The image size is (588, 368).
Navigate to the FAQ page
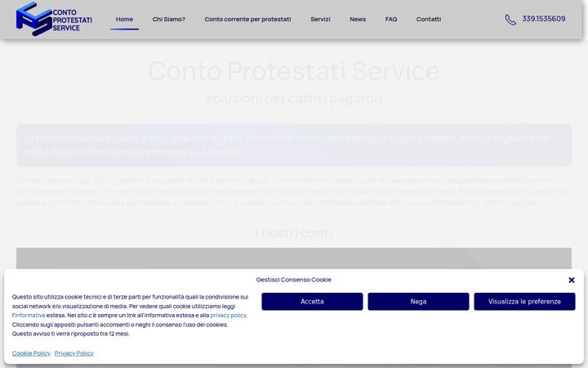[x=390, y=19]
